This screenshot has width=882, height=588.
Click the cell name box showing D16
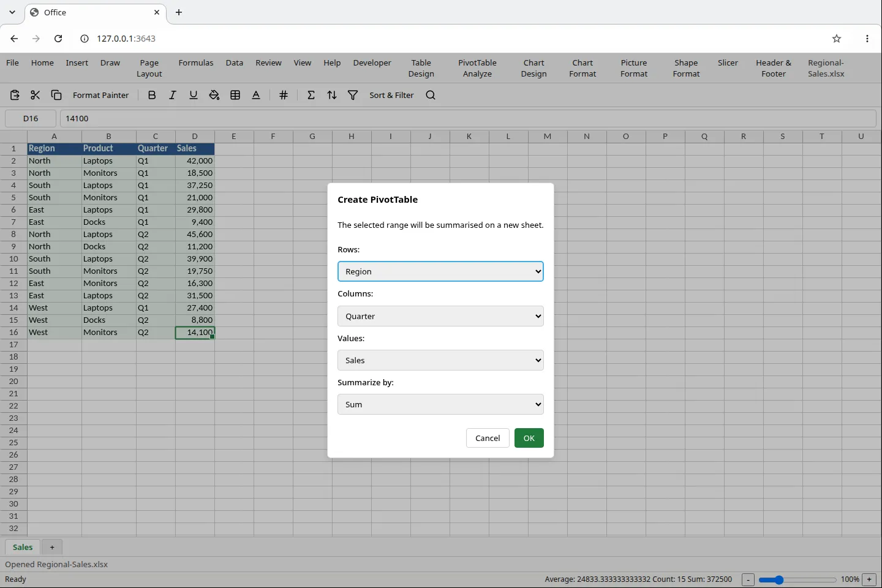[31, 118]
